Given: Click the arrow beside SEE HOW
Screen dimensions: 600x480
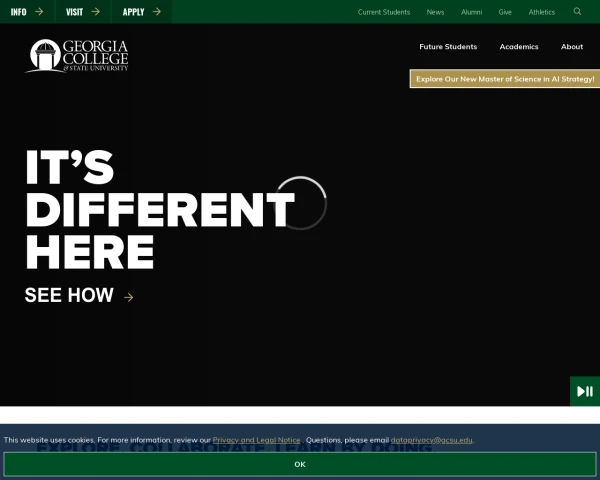Looking at the screenshot, I should pos(129,297).
